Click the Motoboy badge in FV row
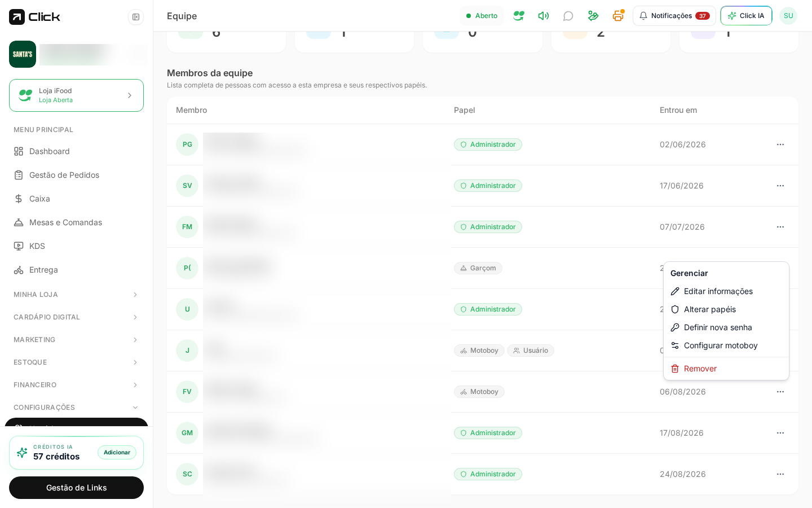 coord(479,392)
